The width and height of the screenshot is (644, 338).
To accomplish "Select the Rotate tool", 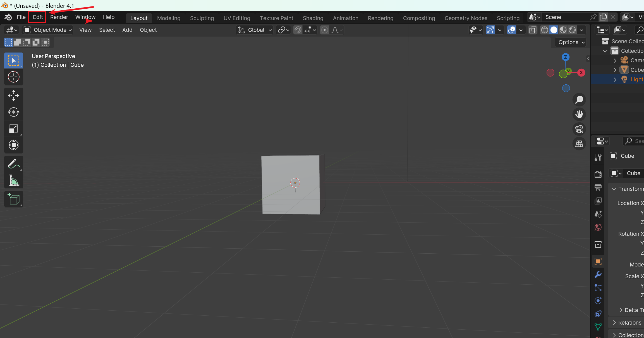I will click(x=13, y=112).
